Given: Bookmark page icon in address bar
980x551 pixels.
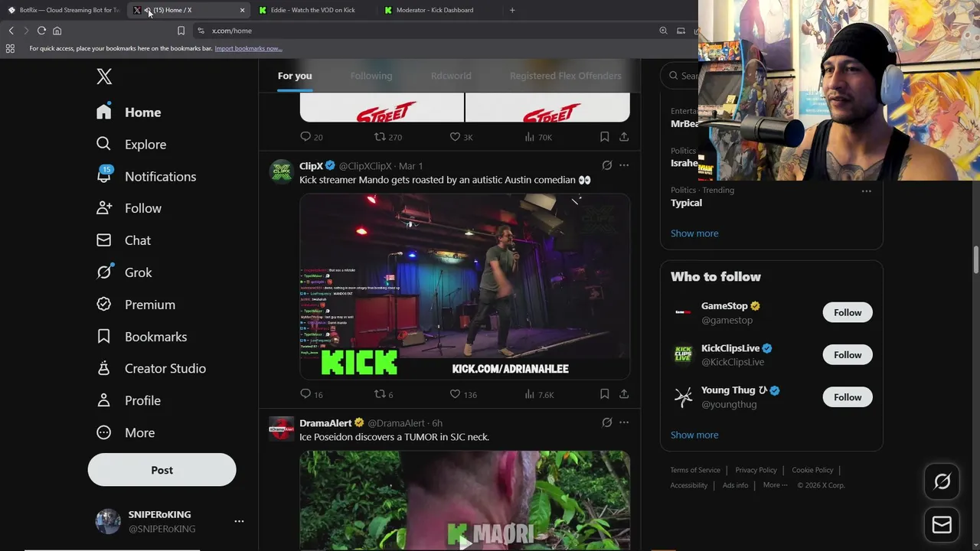Looking at the screenshot, I should point(181,31).
